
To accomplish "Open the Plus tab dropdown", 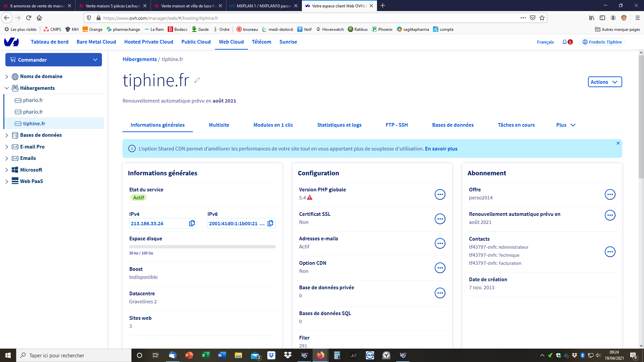I will (x=566, y=125).
